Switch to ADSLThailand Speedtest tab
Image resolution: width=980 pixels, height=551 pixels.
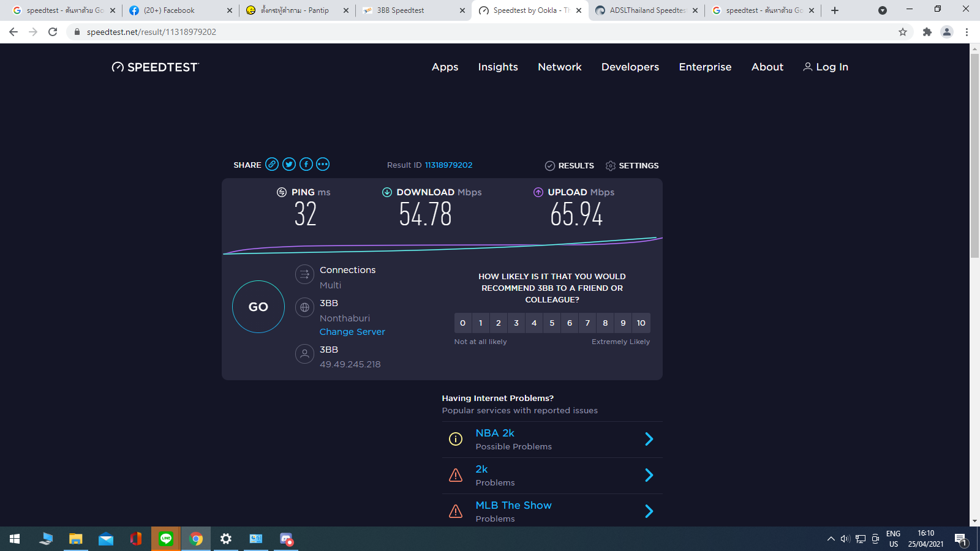(646, 10)
